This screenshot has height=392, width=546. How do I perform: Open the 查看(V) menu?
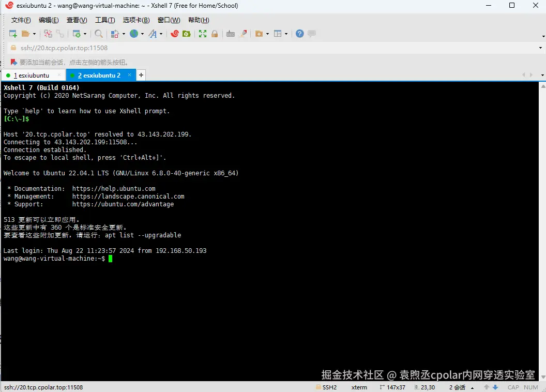[77, 20]
